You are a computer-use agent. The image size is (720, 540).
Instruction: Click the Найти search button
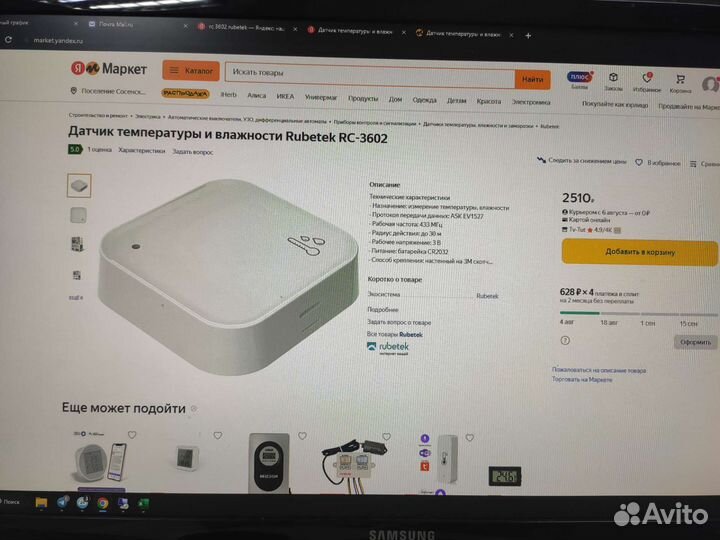533,79
